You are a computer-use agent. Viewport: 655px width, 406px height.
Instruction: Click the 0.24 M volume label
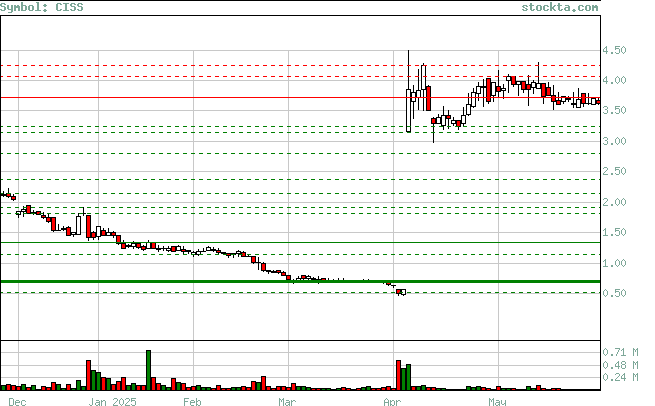tap(620, 378)
